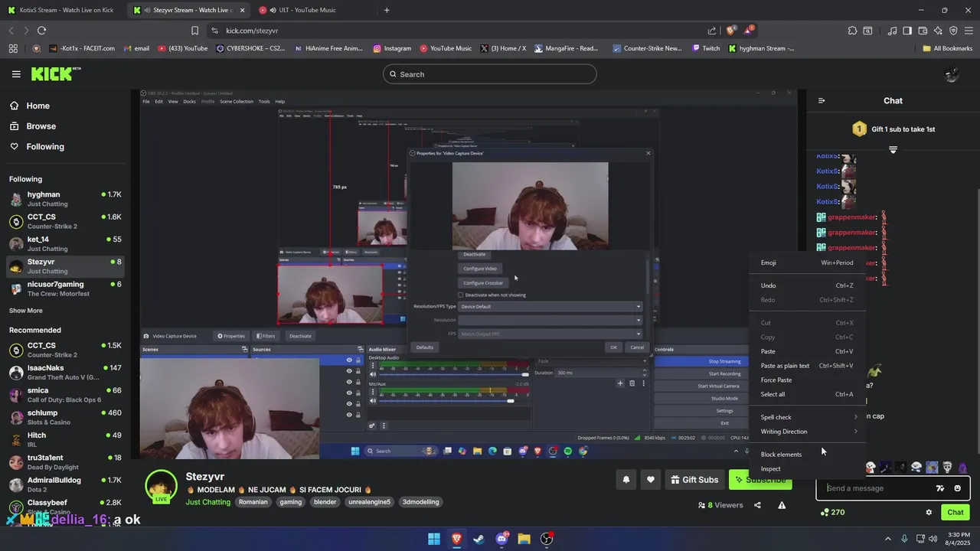This screenshot has height=551, width=980.
Task: Click the share stream icon near Viewers
Action: (757, 505)
